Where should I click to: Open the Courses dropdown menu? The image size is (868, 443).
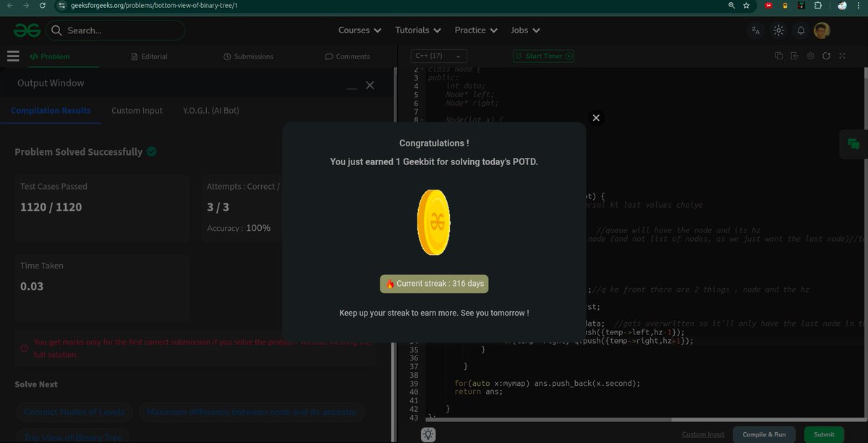(359, 30)
